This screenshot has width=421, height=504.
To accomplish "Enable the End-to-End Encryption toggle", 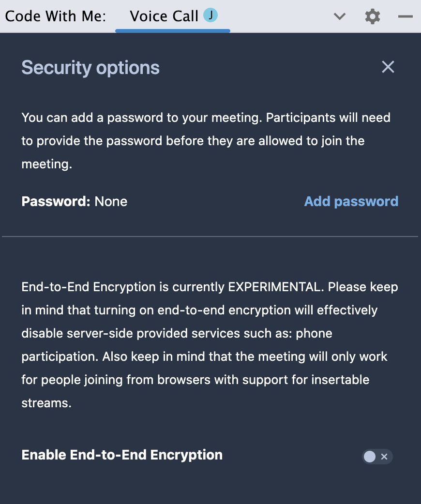I will point(377,457).
